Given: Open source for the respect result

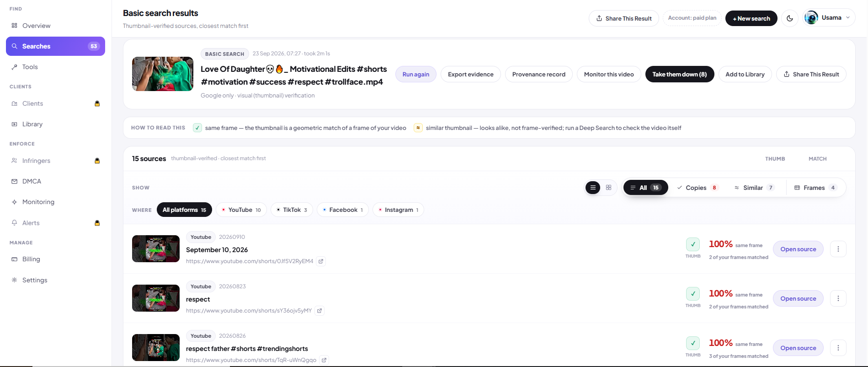Looking at the screenshot, I should click(798, 298).
